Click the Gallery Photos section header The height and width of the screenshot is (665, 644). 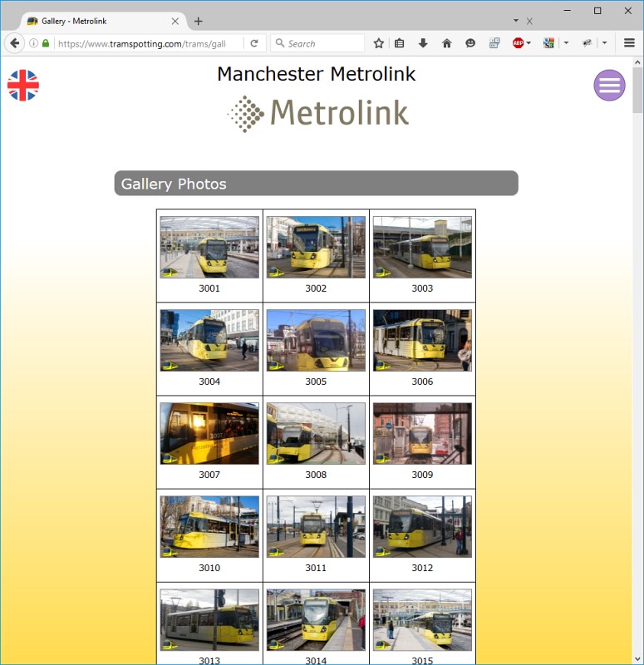tap(317, 183)
